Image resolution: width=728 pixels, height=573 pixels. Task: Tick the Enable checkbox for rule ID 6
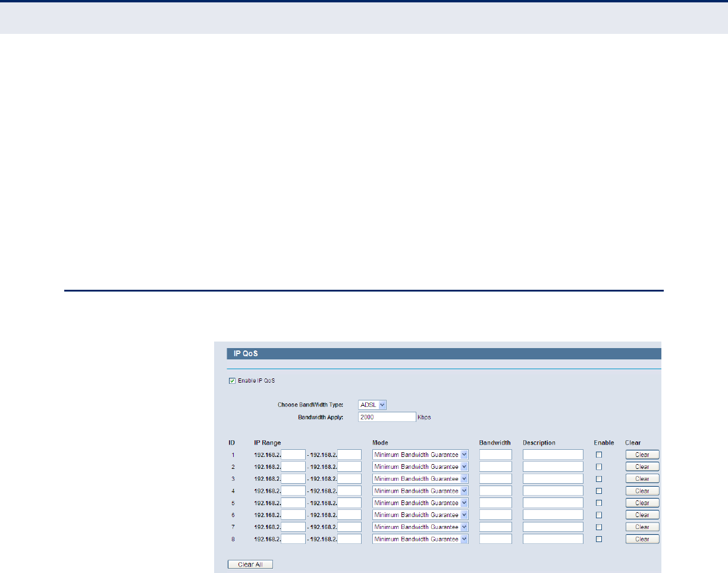[x=599, y=515]
